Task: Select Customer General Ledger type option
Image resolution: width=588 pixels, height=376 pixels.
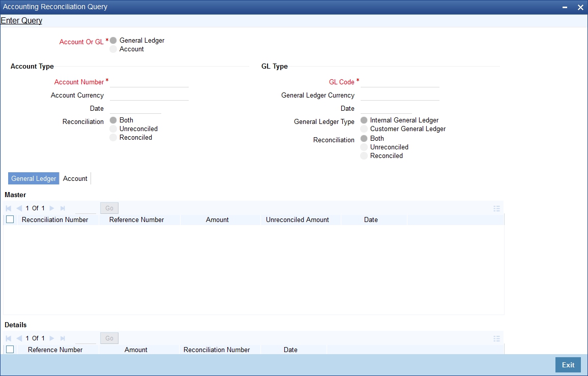Action: point(364,129)
